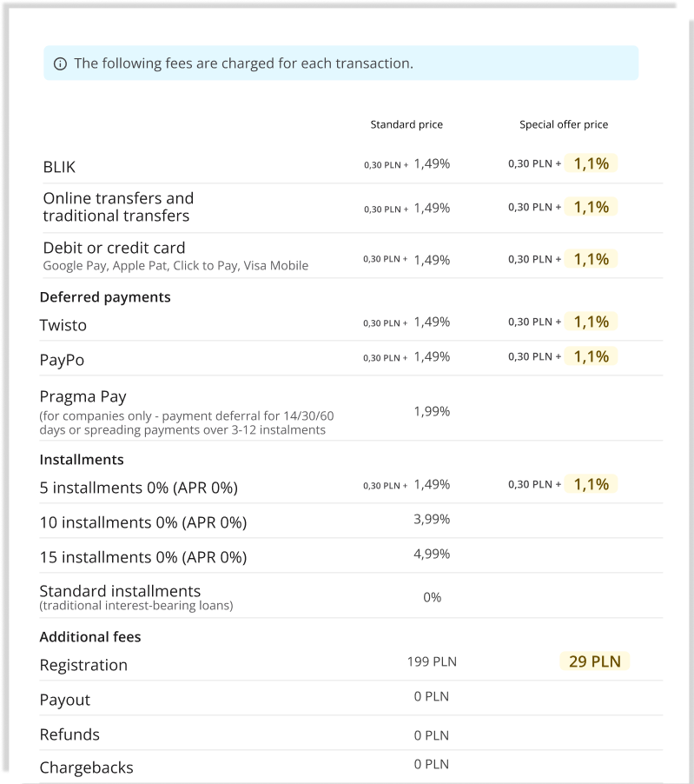The image size is (694, 784).
Task: Click the Twisto deferred payment label
Action: click(63, 325)
